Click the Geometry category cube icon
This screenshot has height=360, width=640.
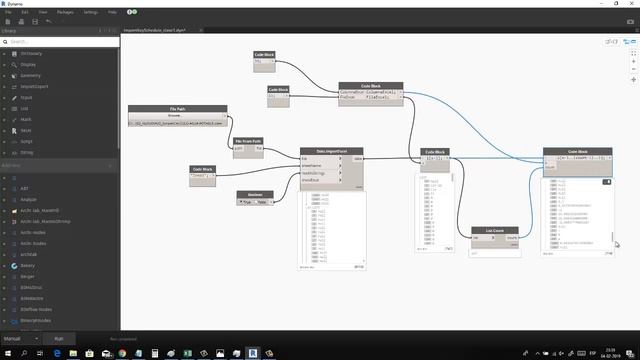point(14,76)
